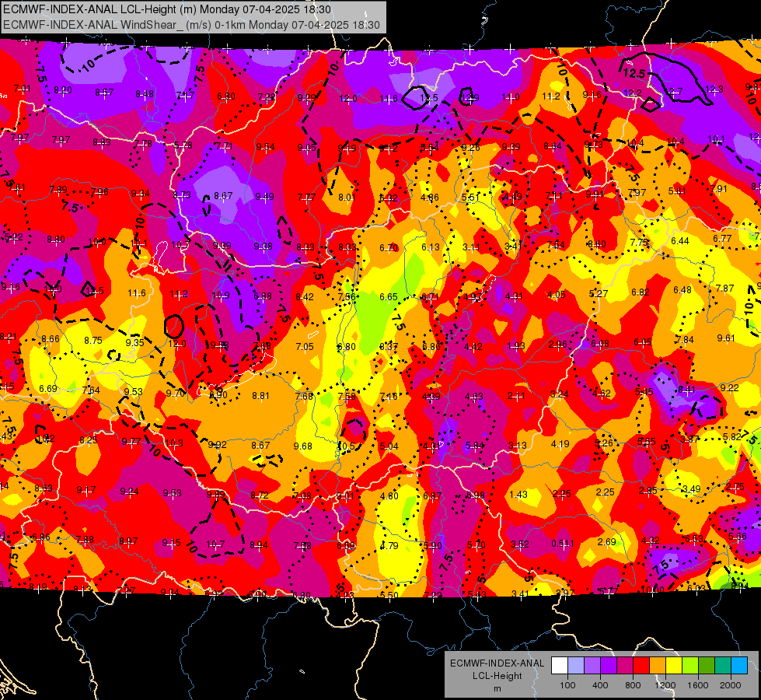Click the map value '3.49'
The image size is (761, 700).
(x=692, y=488)
